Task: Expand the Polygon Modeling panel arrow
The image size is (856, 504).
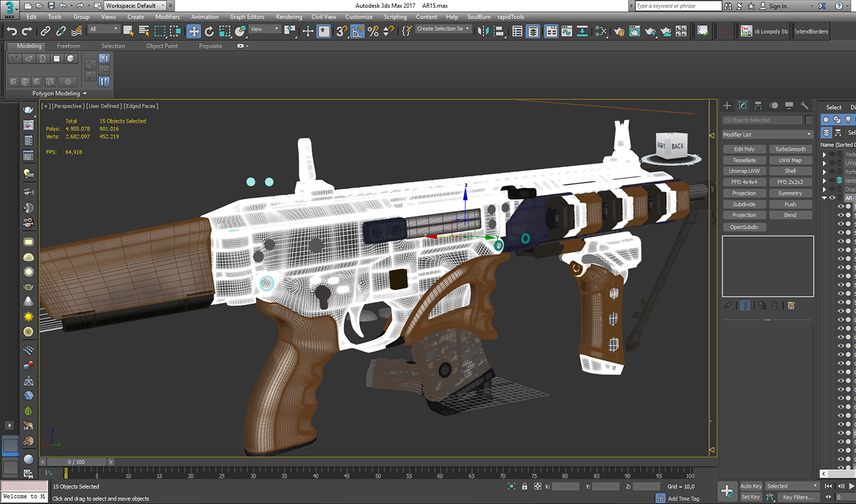Action: (x=85, y=94)
